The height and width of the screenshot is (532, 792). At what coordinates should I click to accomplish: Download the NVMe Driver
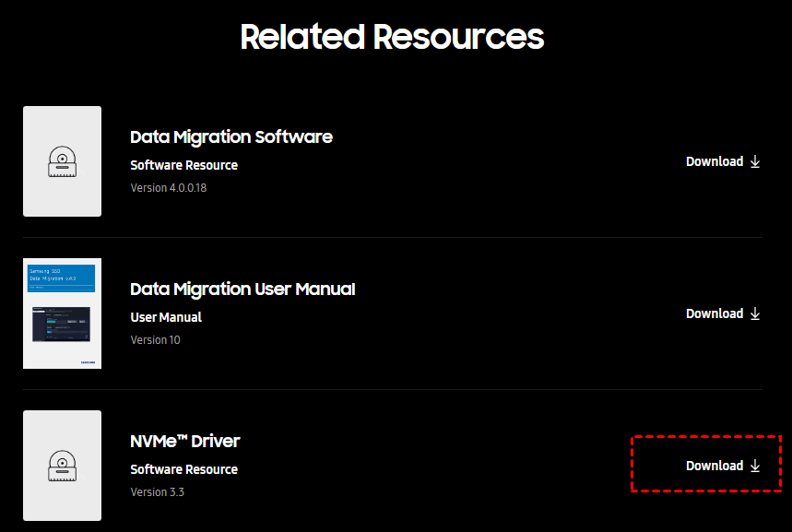pyautogui.click(x=715, y=466)
